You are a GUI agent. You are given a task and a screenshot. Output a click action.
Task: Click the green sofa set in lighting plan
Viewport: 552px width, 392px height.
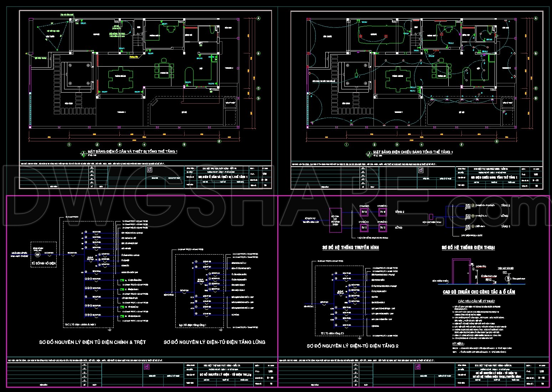pyautogui.click(x=398, y=79)
